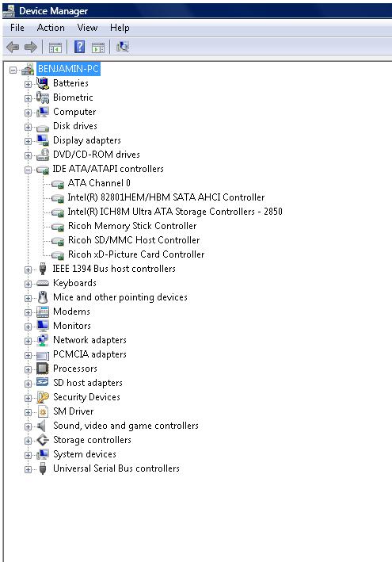The width and height of the screenshot is (392, 562).
Task: Click the Keyboards category icon
Action: click(43, 283)
